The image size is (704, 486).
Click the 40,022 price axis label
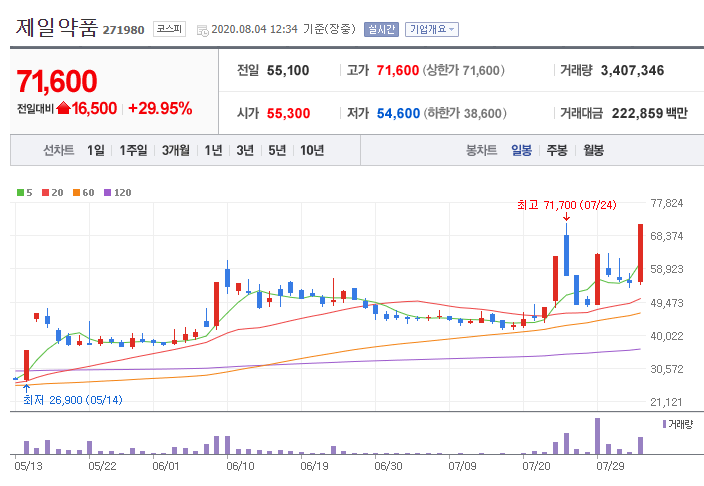click(x=667, y=336)
